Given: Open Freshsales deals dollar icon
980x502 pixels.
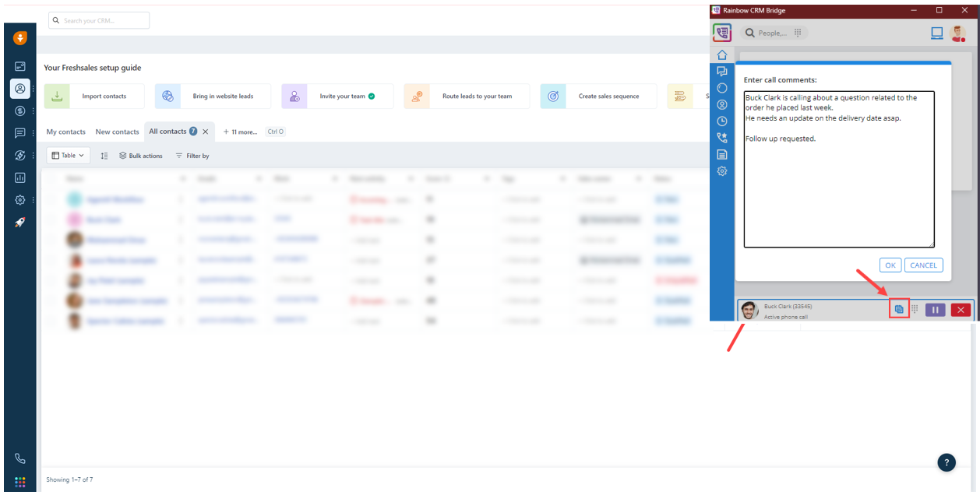Looking at the screenshot, I should (x=20, y=111).
